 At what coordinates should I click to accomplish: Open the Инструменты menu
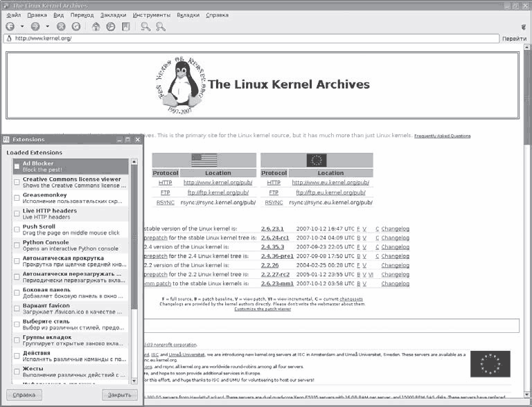153,15
